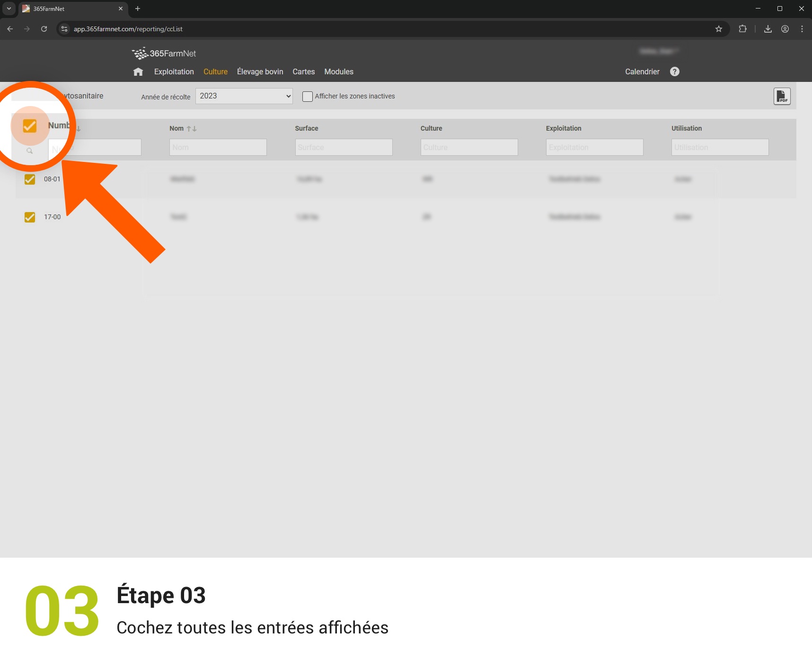
Task: Go to home via house icon
Action: (x=138, y=72)
